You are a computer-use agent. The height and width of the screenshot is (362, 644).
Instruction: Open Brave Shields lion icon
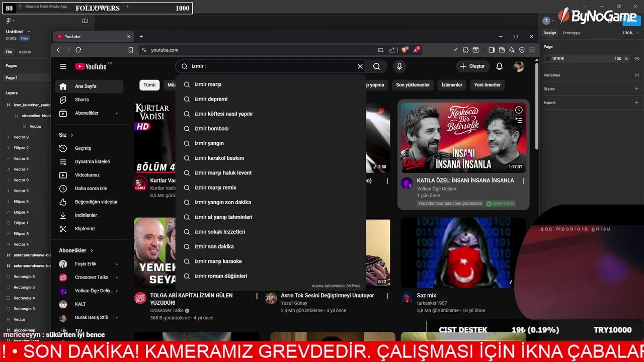(x=404, y=50)
